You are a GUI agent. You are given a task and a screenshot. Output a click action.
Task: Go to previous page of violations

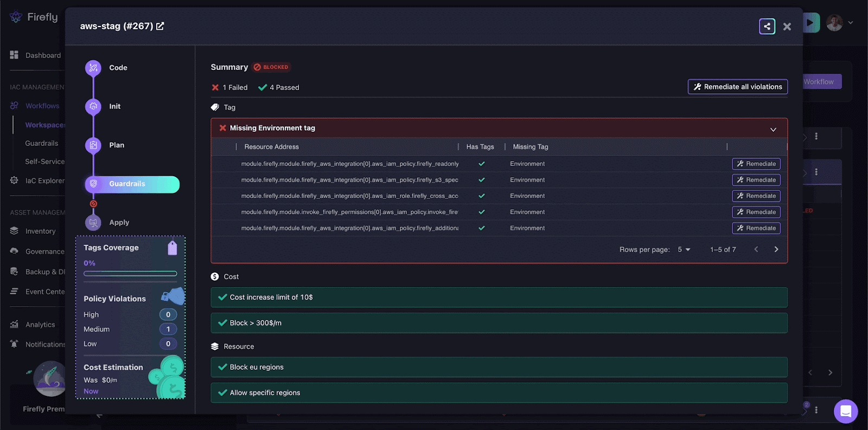(756, 249)
